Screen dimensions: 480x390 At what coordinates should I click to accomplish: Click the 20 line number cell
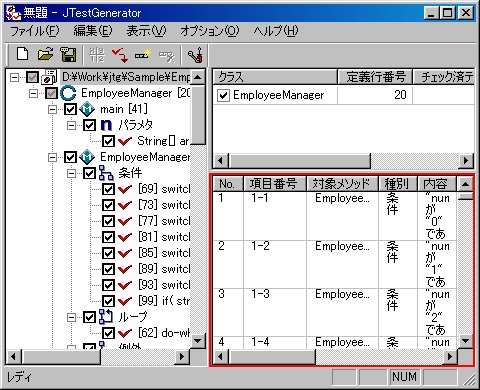pyautogui.click(x=375, y=95)
